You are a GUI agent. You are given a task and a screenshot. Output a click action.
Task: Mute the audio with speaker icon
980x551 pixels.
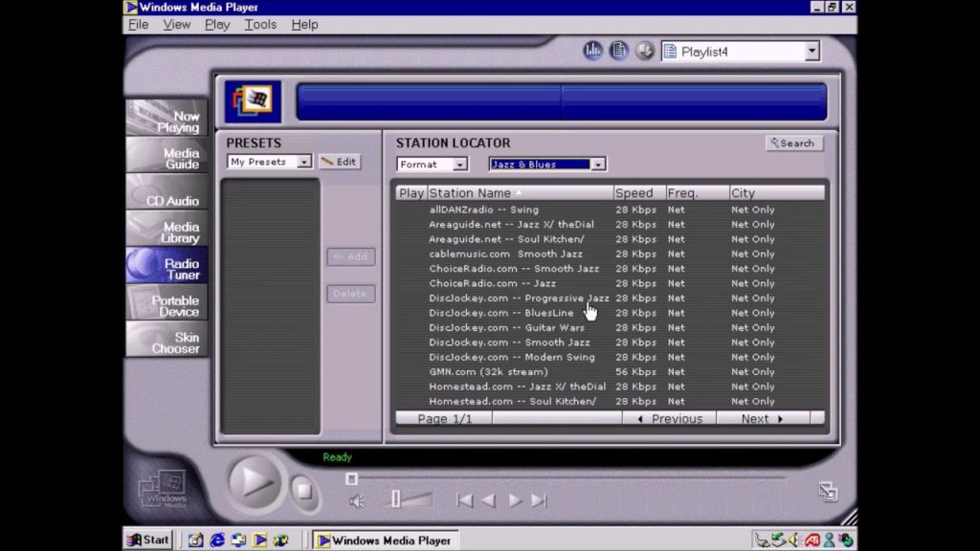pyautogui.click(x=357, y=501)
